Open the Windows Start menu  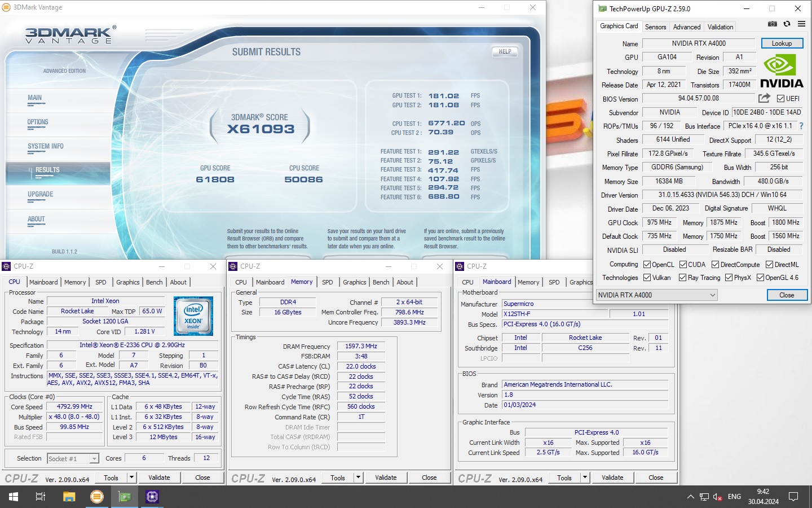pyautogui.click(x=14, y=497)
